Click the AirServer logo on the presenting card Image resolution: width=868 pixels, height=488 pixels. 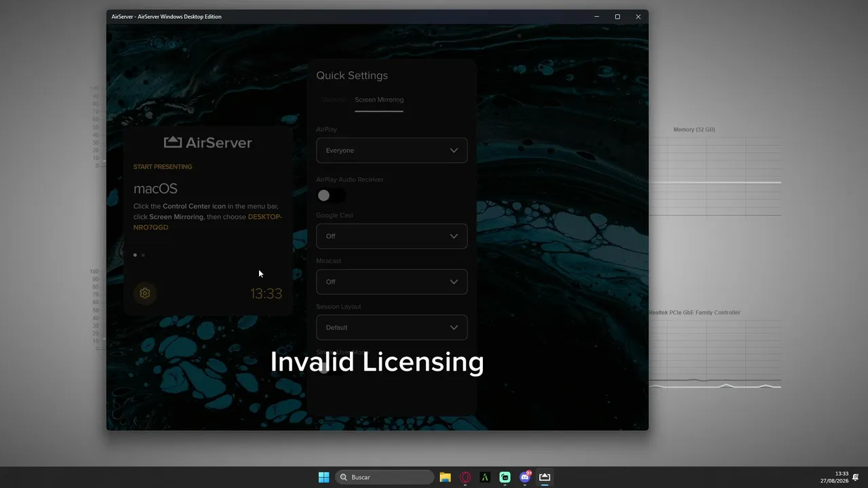coord(208,142)
